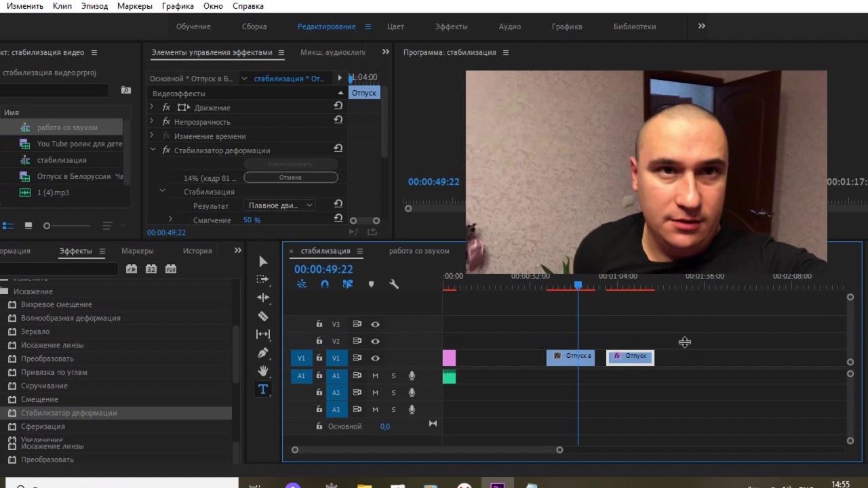This screenshot has width=868, height=488.
Task: Click the Смягчение value 50 %
Action: (x=252, y=220)
